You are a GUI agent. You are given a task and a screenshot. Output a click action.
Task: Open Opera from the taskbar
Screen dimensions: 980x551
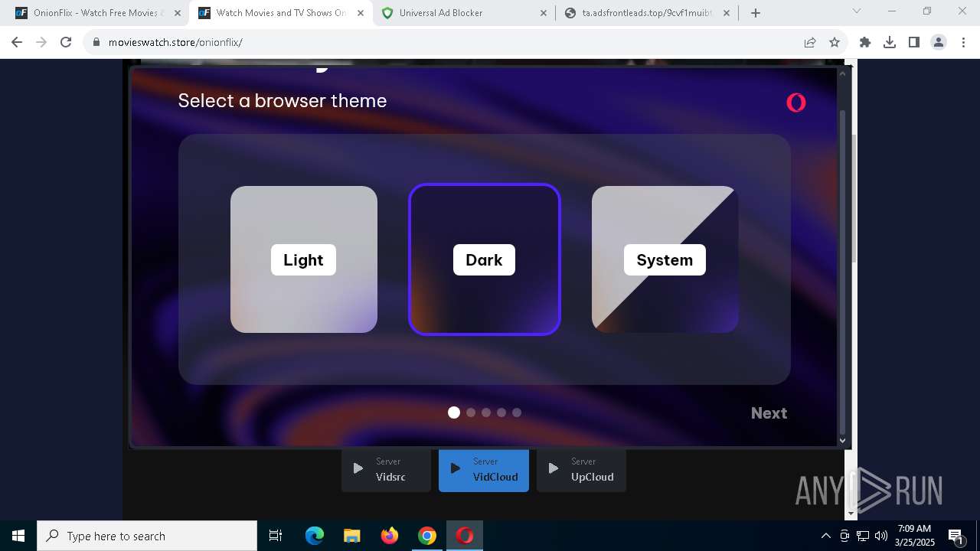click(x=465, y=536)
